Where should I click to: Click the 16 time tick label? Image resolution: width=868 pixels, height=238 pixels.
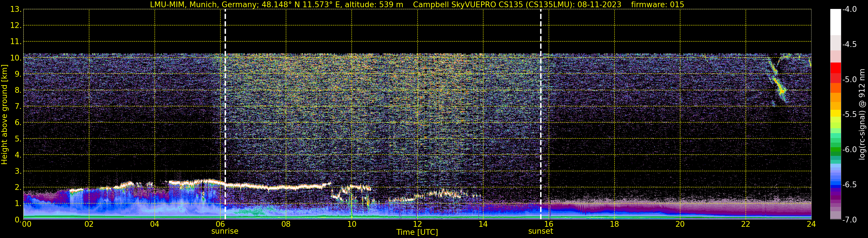[549, 224]
